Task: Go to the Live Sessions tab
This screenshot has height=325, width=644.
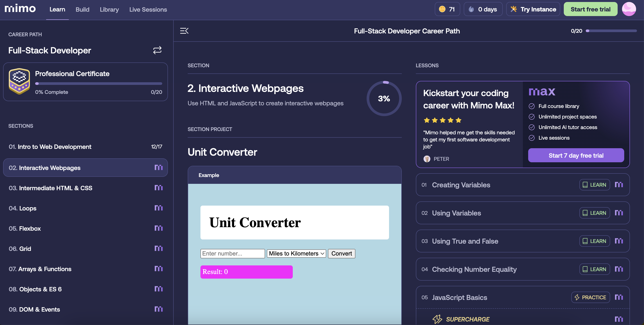Action: [148, 9]
